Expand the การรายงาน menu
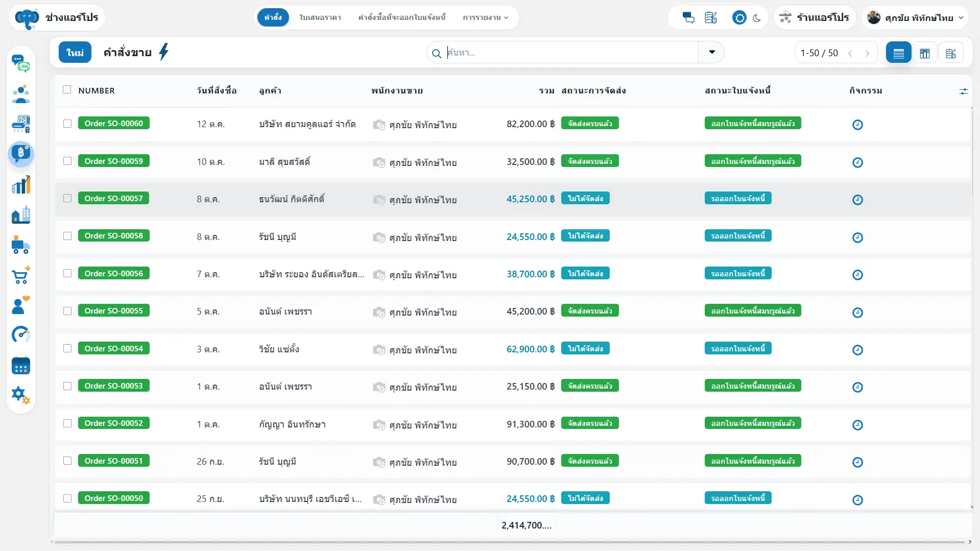Viewport: 980px width, 551px height. pyautogui.click(x=486, y=17)
